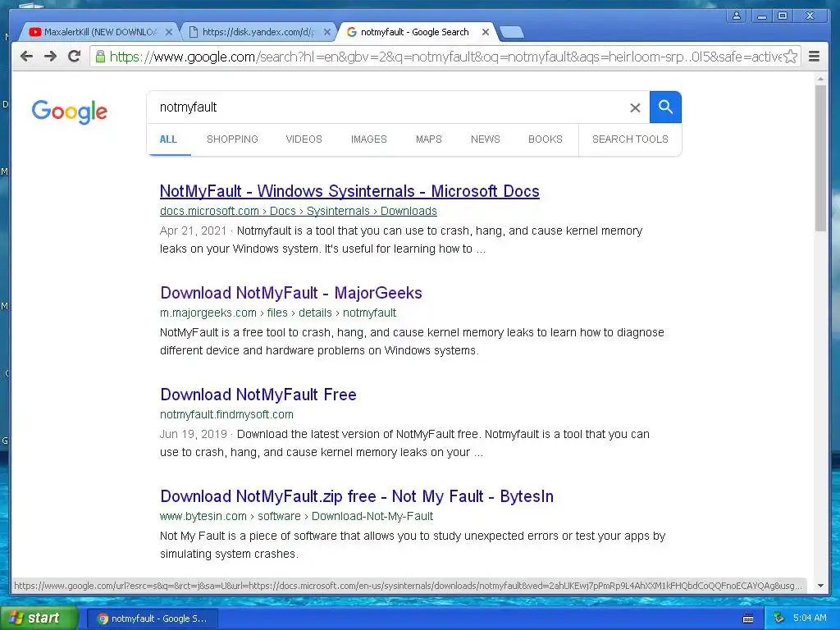This screenshot has width=840, height=630.
Task: Close the MaxalertKill YouTube tab
Action: pos(168,32)
